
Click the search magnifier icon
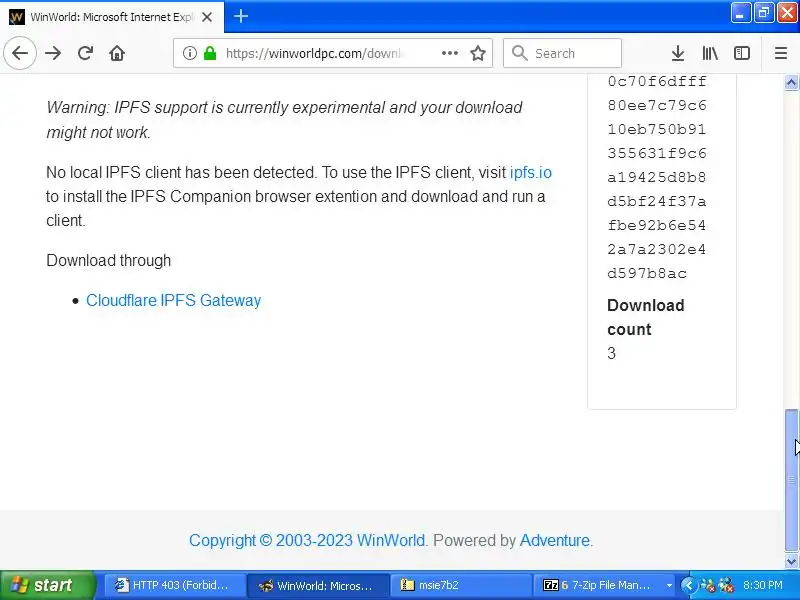[x=519, y=53]
